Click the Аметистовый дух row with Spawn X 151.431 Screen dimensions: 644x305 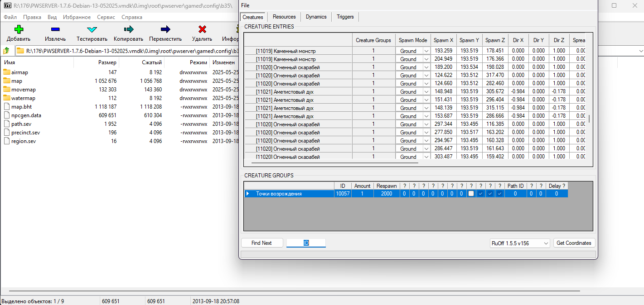(298, 100)
